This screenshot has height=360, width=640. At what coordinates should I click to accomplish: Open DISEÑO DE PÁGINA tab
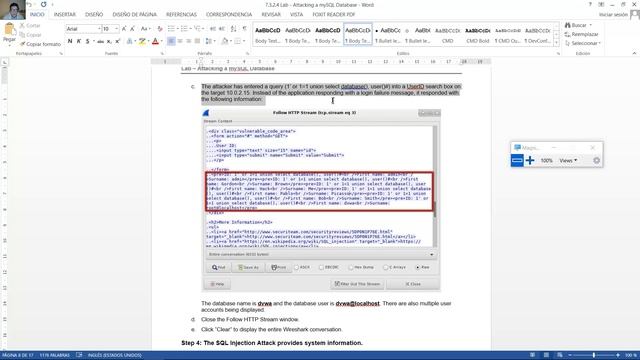point(134,14)
